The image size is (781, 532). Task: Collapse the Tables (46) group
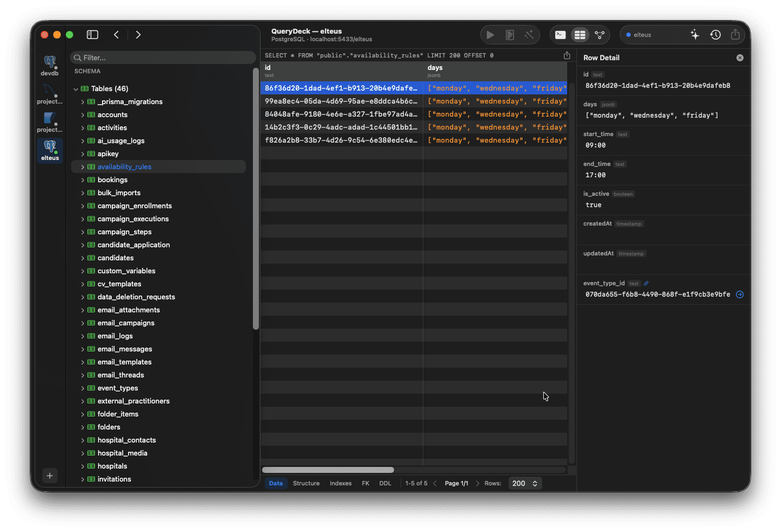[x=76, y=89]
